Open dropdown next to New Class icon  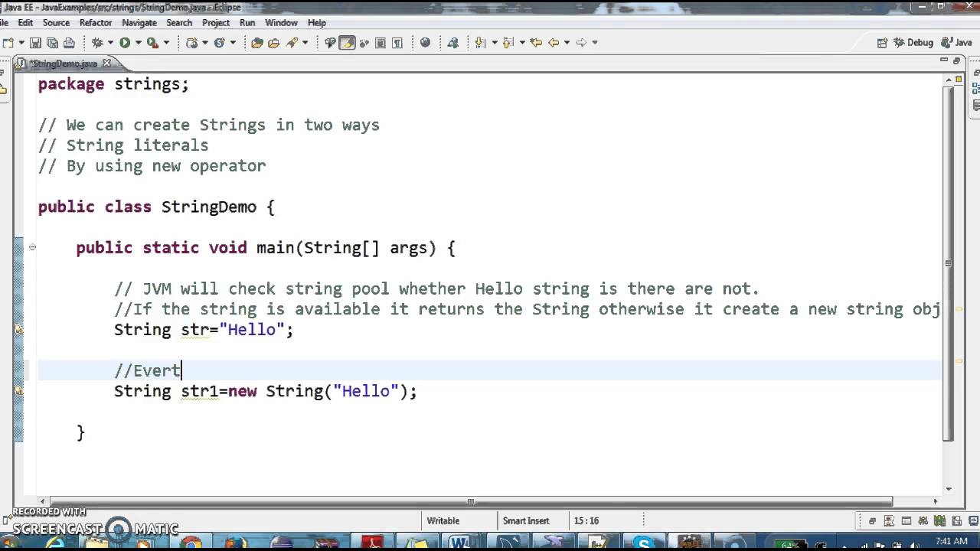[233, 43]
